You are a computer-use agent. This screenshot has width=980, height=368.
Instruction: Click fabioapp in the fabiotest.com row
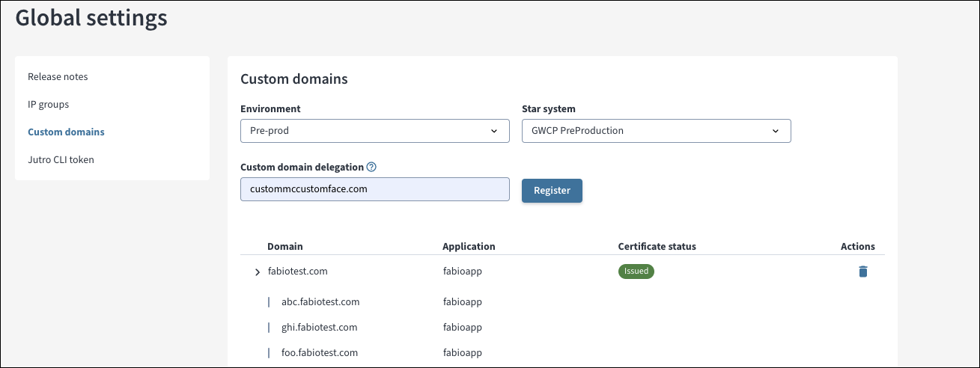click(462, 271)
